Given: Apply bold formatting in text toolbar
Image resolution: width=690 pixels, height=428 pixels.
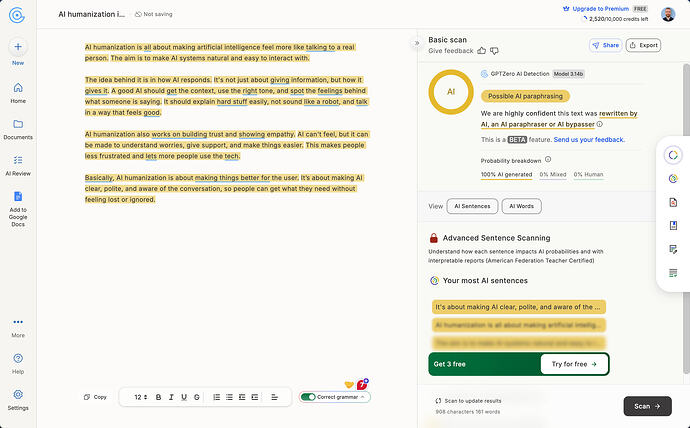Looking at the screenshot, I should 158,397.
